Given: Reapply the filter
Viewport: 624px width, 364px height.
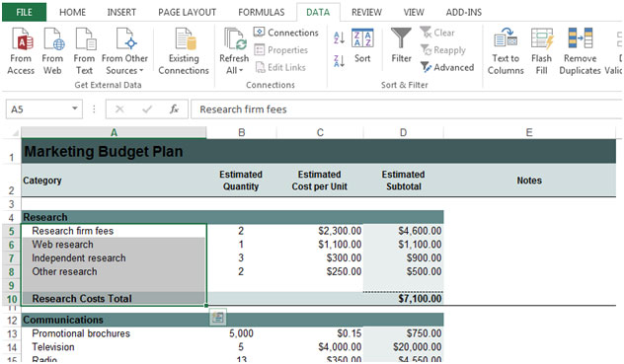Looking at the screenshot, I should point(443,50).
